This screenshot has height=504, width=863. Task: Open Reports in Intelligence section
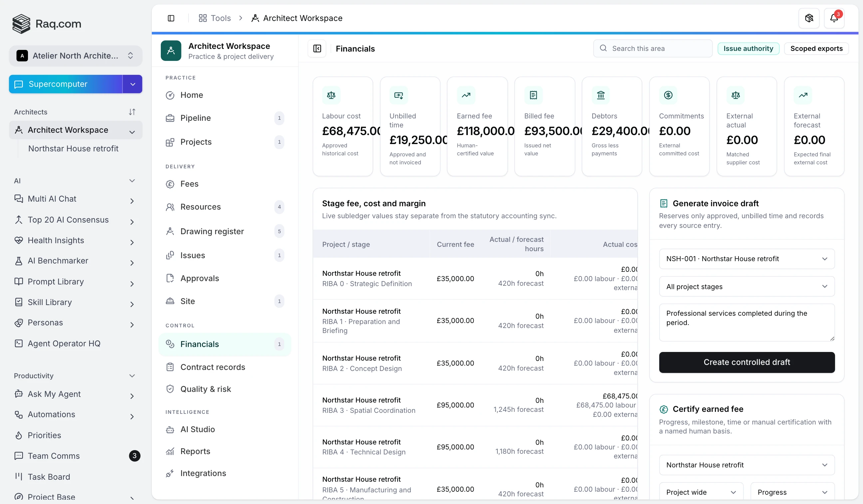pos(225,451)
